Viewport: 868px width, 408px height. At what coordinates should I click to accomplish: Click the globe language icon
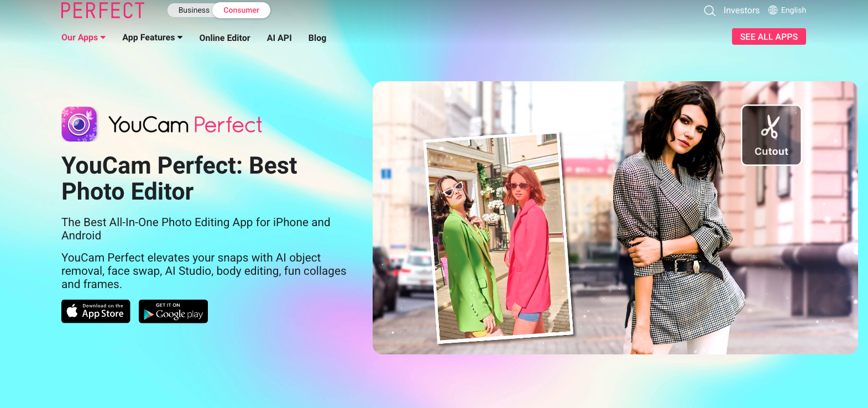click(773, 10)
